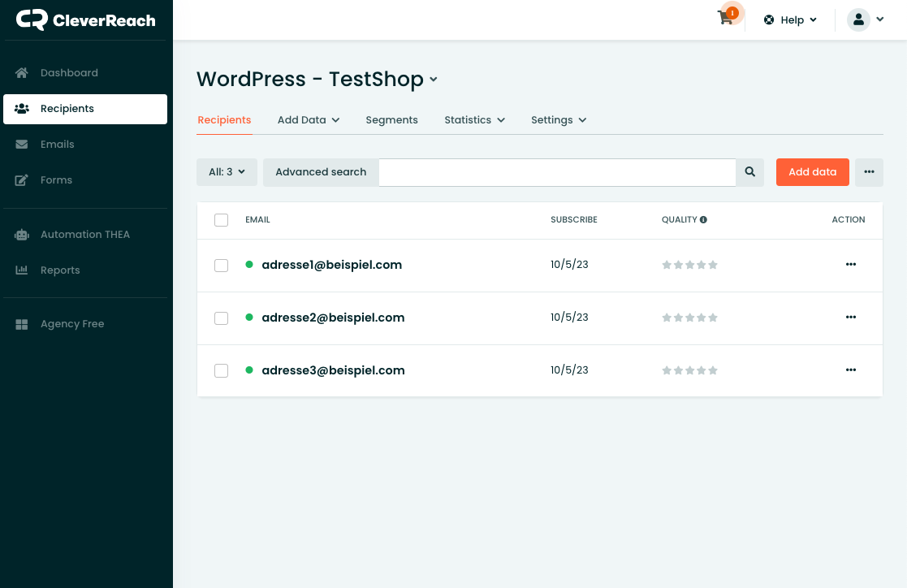907x588 pixels.
Task: Click quality stars of adresse2@beispiel.com
Action: point(689,318)
